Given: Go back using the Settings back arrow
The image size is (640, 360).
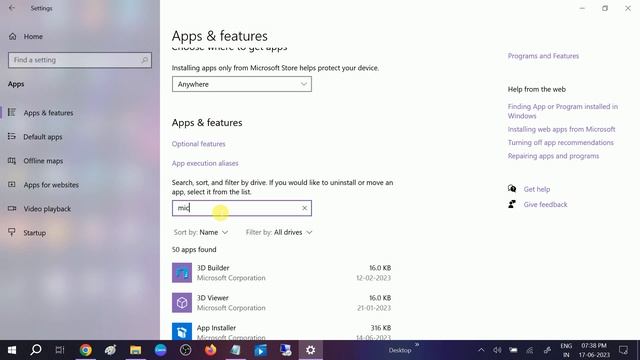Looking at the screenshot, I should pos(12,8).
